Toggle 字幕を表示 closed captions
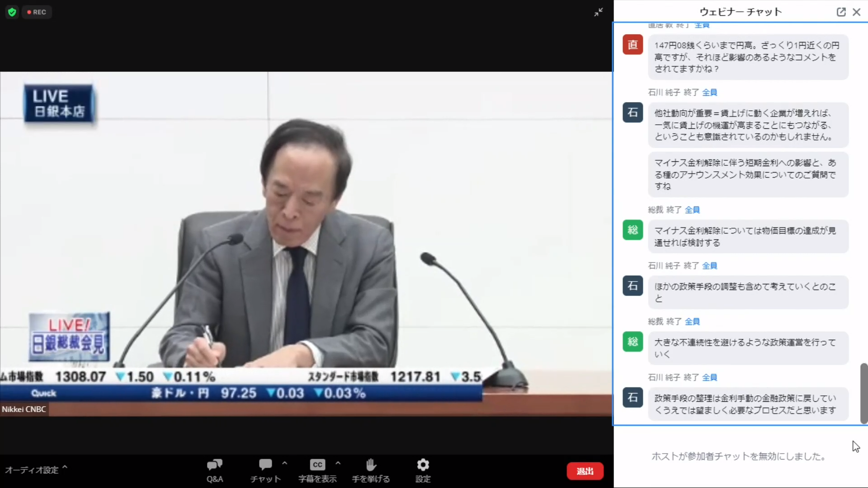868x488 pixels. 317,470
